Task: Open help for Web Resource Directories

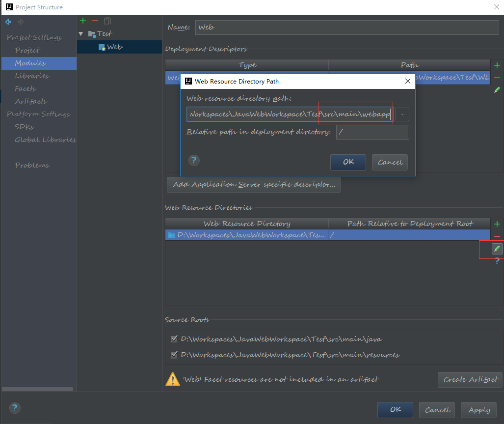Action: (x=497, y=261)
